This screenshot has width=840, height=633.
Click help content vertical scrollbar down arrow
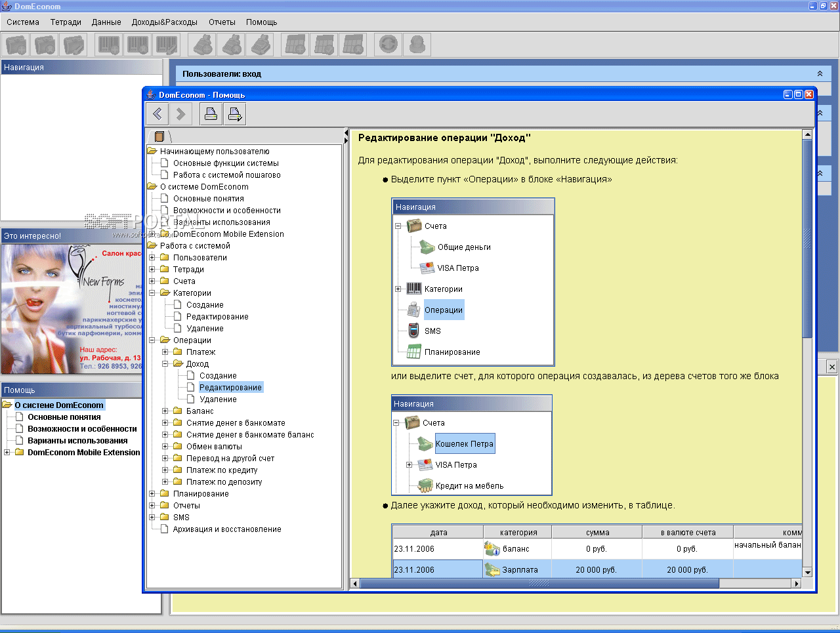807,573
